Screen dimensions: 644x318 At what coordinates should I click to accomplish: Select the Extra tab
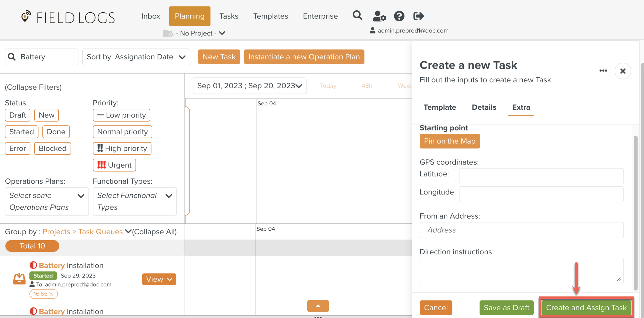point(521,107)
